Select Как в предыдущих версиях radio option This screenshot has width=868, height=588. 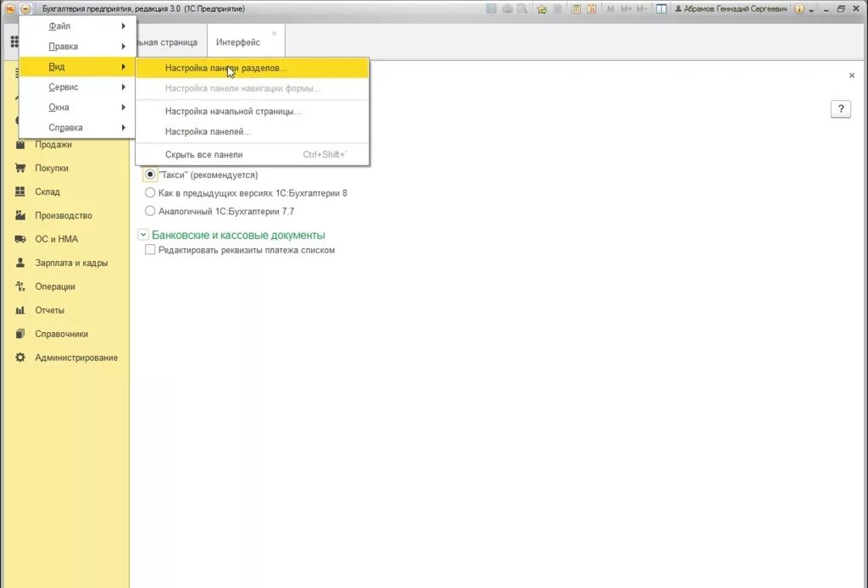pos(149,192)
